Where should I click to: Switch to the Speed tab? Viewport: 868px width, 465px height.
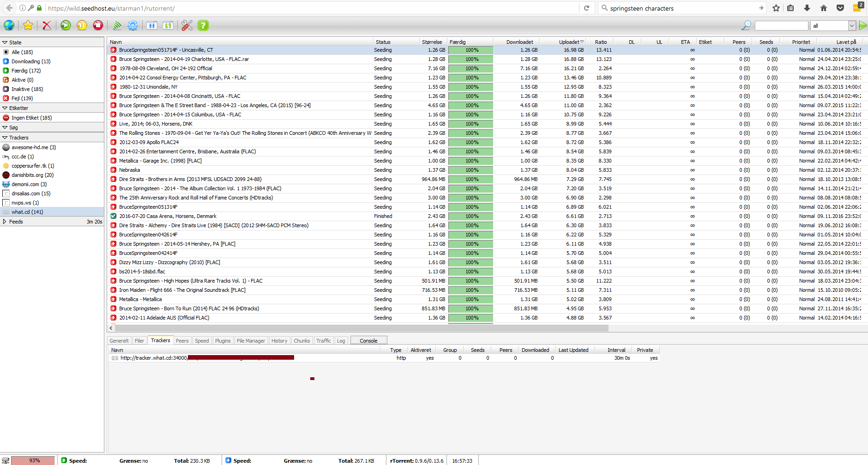click(x=202, y=341)
